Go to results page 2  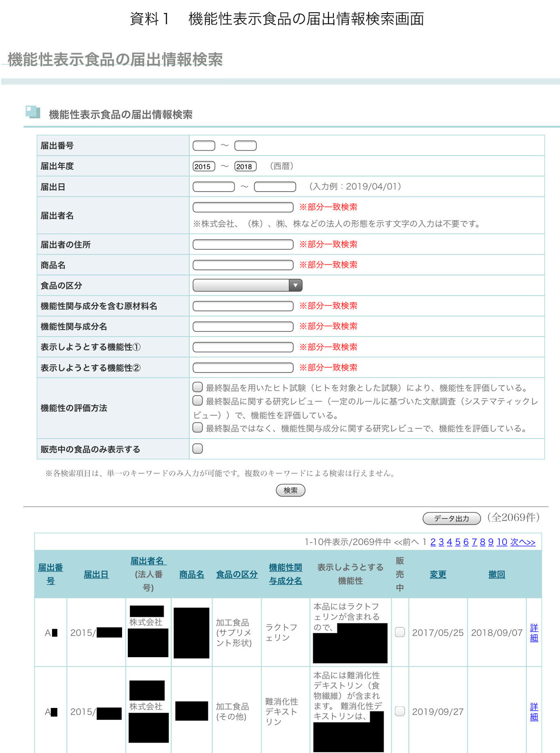point(433,542)
